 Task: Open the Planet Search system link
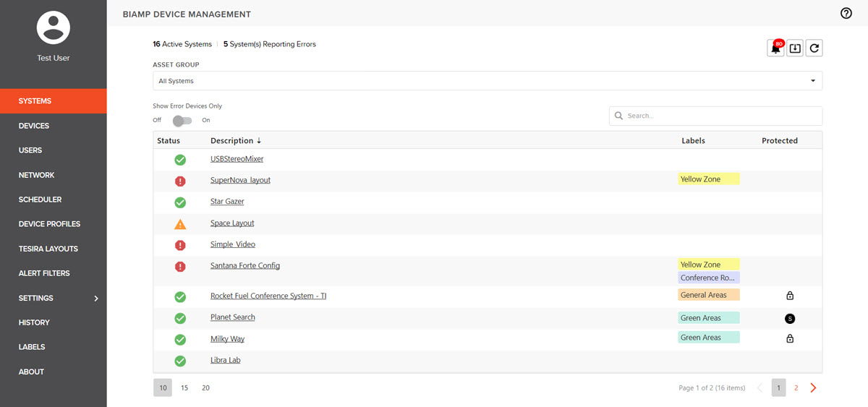tap(233, 317)
